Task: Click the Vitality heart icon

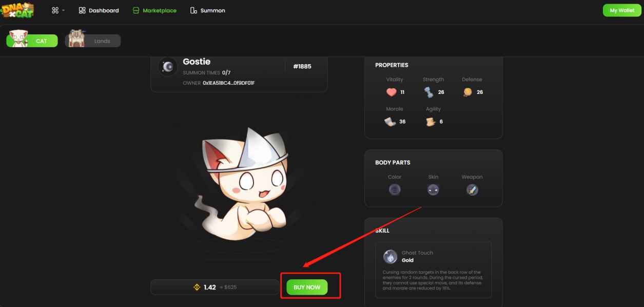Action: tap(392, 92)
